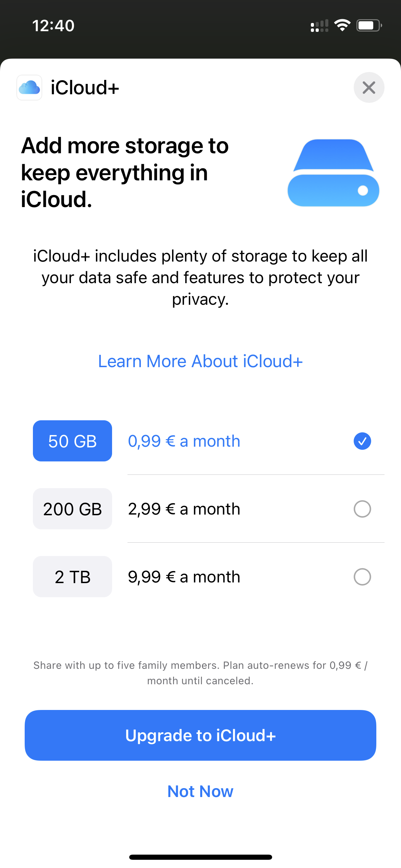Tap the iCloud cloud app icon
The height and width of the screenshot is (868, 401).
pyautogui.click(x=29, y=87)
